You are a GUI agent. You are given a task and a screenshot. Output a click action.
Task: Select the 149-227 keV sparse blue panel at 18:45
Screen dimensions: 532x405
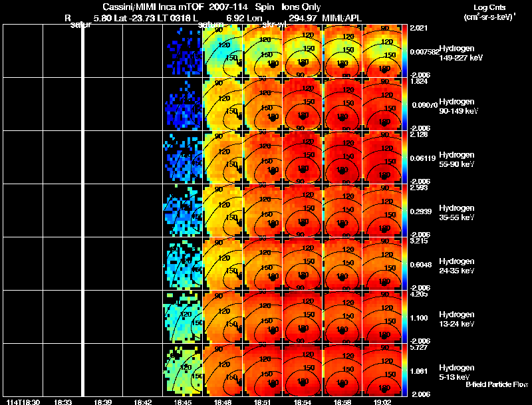click(x=182, y=51)
